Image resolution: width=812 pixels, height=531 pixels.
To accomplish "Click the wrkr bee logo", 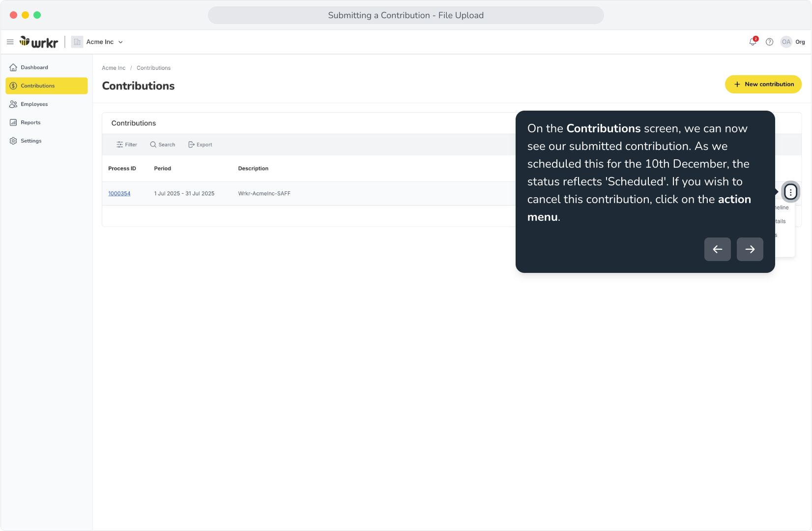I will 39,42.
